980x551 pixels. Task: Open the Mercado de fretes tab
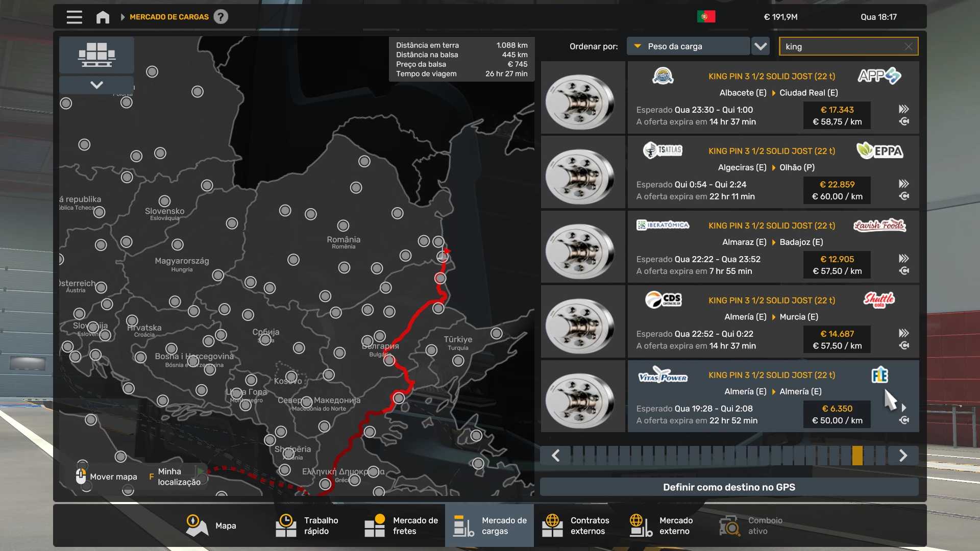401,525
